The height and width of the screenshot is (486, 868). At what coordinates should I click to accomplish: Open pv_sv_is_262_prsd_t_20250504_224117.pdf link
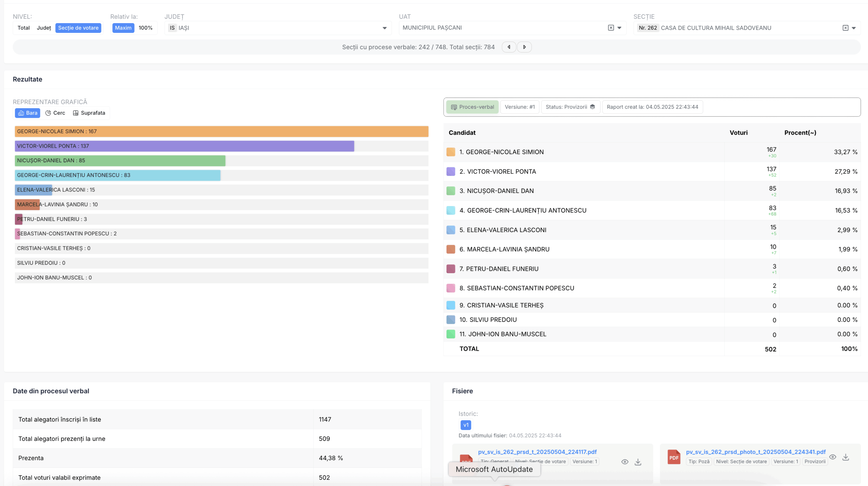click(537, 452)
